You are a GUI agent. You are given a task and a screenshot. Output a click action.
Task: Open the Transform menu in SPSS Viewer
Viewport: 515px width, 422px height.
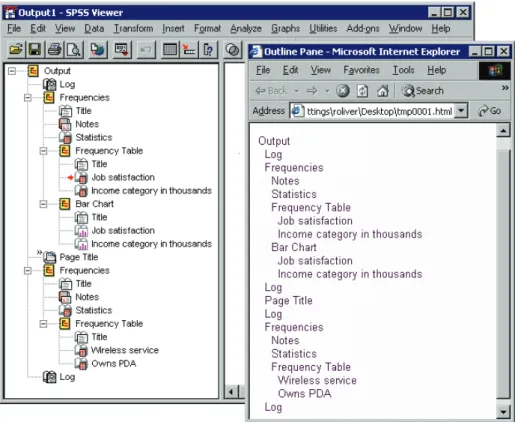[x=133, y=29]
